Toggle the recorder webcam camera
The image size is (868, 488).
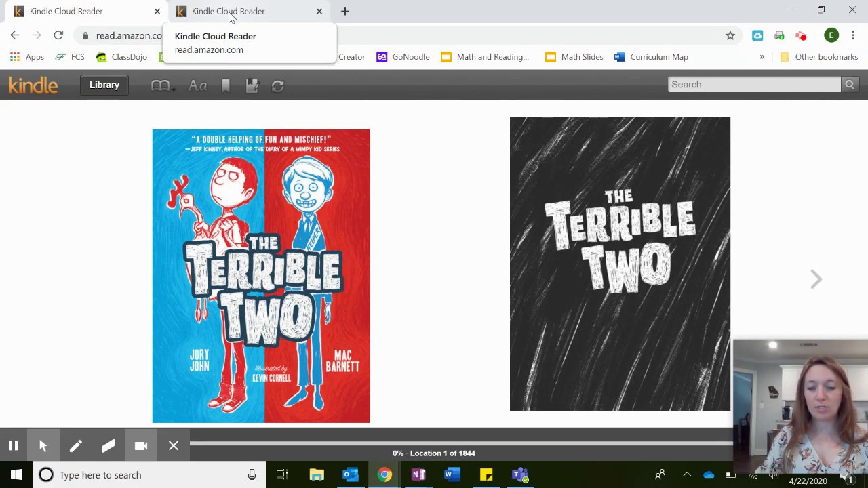[x=140, y=445]
